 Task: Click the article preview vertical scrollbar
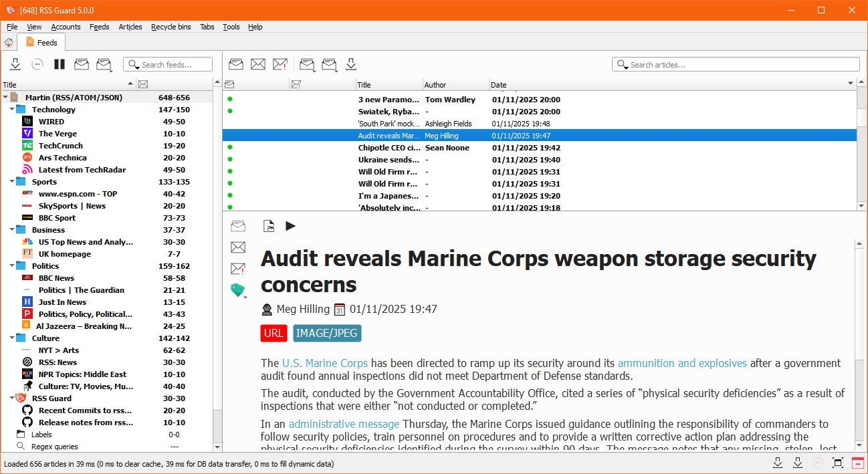[860, 345]
